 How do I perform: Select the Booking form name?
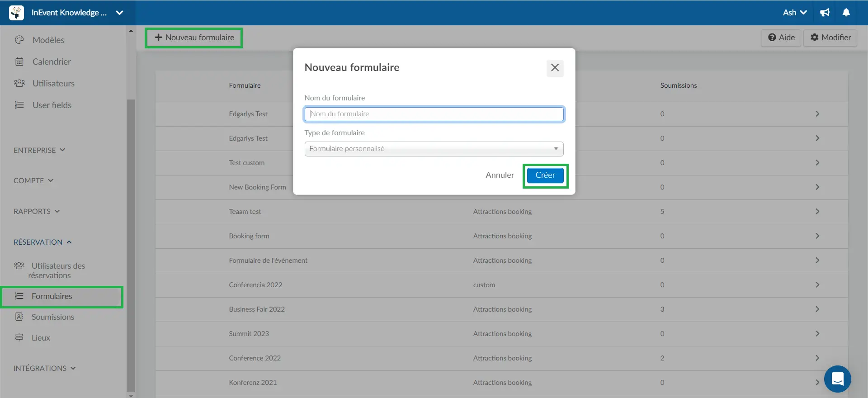click(249, 236)
